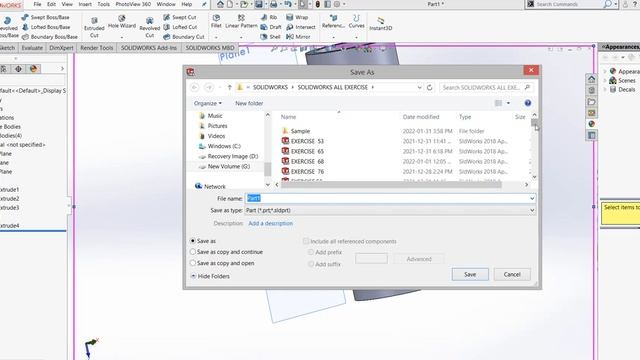Click the Fillet tool

[x=216, y=22]
